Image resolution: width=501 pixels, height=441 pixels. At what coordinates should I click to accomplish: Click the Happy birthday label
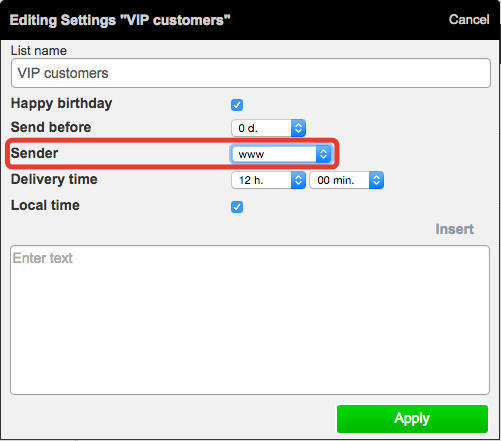(x=61, y=104)
